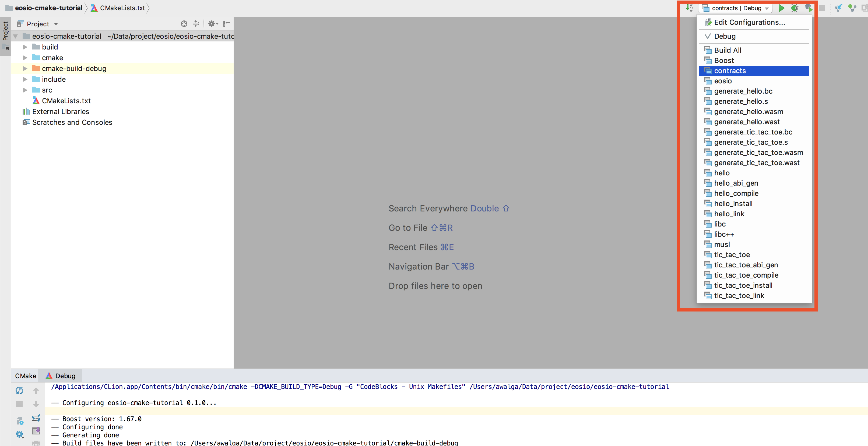868x446 pixels.
Task: Click Run with Coverage icon
Action: pyautogui.click(x=808, y=8)
